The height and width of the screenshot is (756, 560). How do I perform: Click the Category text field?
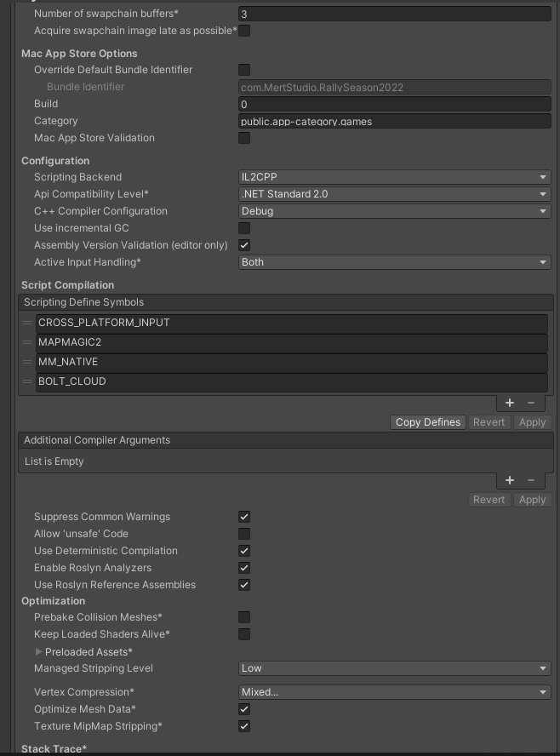[395, 121]
